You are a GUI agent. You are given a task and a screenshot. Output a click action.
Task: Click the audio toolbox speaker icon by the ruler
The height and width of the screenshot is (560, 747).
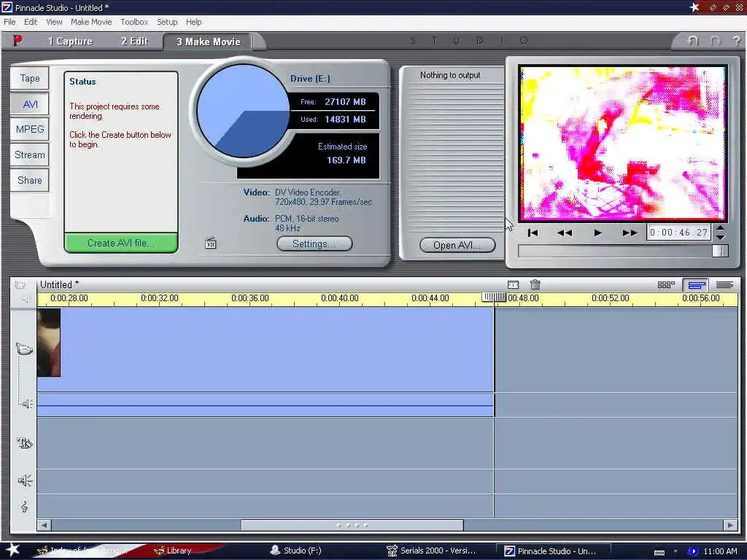(27, 298)
